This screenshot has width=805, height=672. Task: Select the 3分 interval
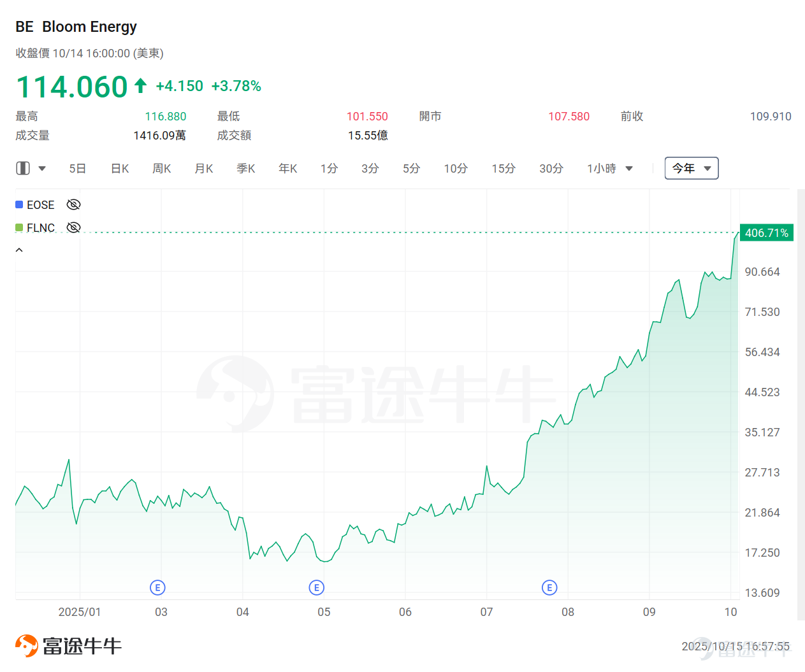(x=370, y=168)
